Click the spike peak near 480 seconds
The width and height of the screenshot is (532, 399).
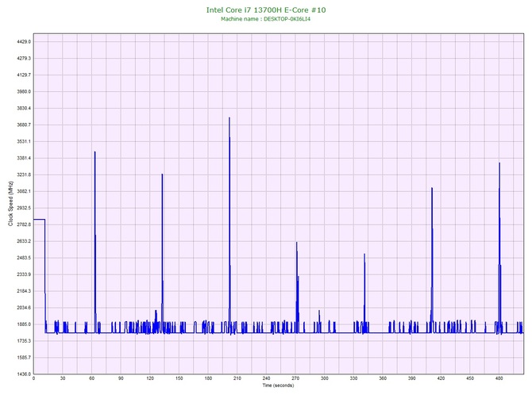(x=499, y=164)
